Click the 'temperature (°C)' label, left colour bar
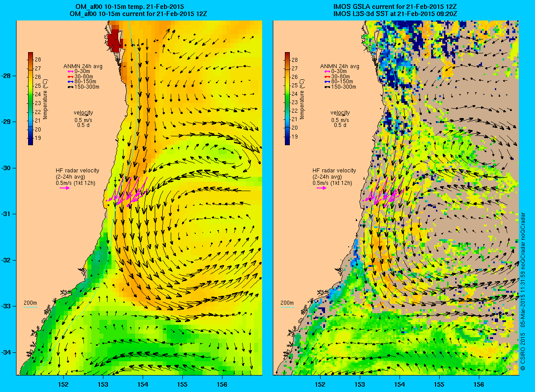535x392 pixels. tap(45, 99)
